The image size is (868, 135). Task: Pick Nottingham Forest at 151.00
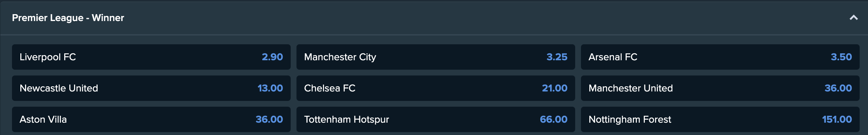pyautogui.click(x=720, y=119)
